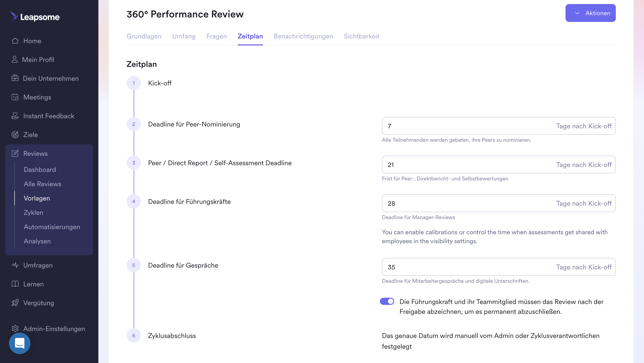Go to Automatisierungen in sidebar

coord(52,227)
